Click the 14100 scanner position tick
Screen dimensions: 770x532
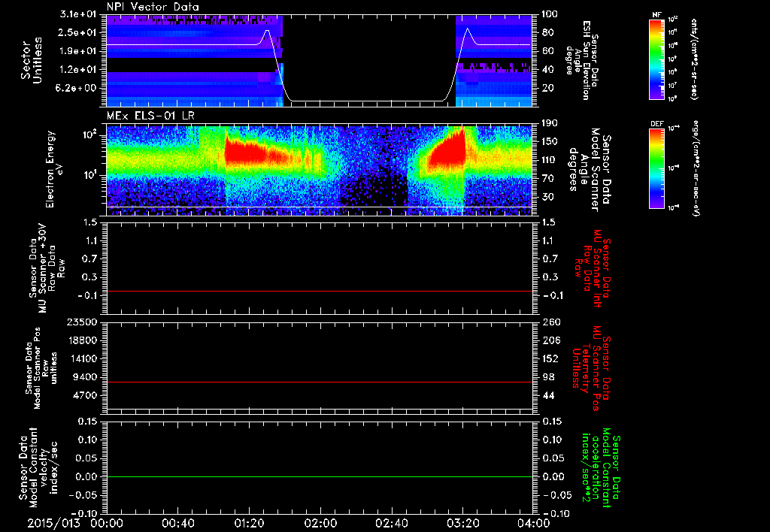click(x=83, y=358)
